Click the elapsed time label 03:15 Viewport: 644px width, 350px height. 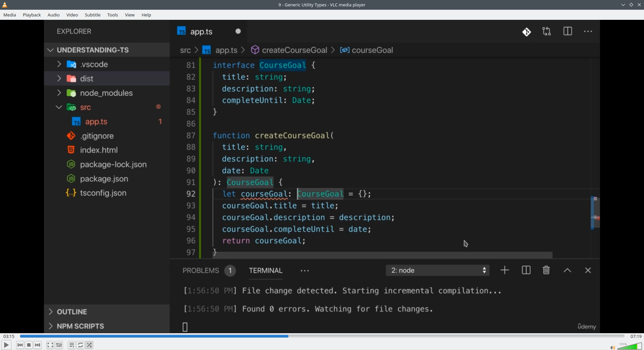point(9,336)
